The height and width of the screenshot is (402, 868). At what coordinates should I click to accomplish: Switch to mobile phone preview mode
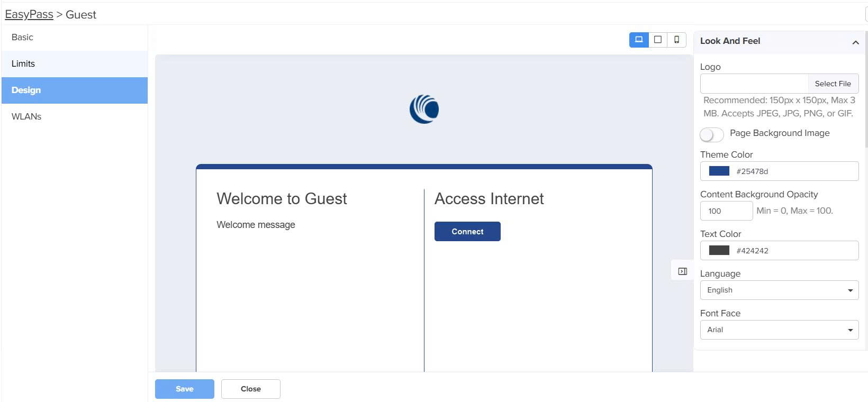click(676, 40)
